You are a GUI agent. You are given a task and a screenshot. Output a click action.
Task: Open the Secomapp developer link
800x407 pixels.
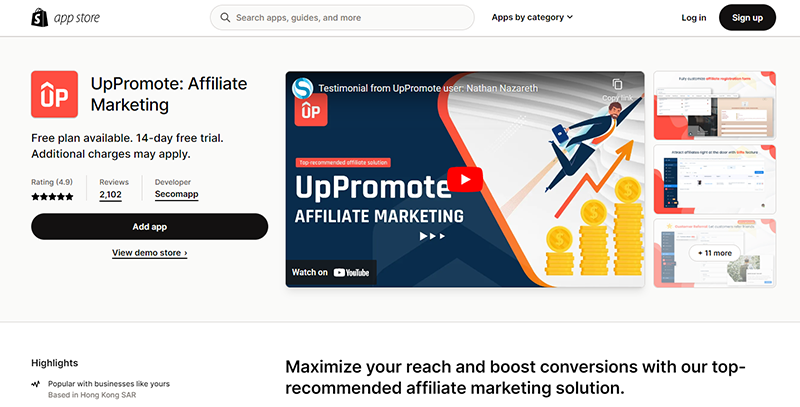click(177, 194)
